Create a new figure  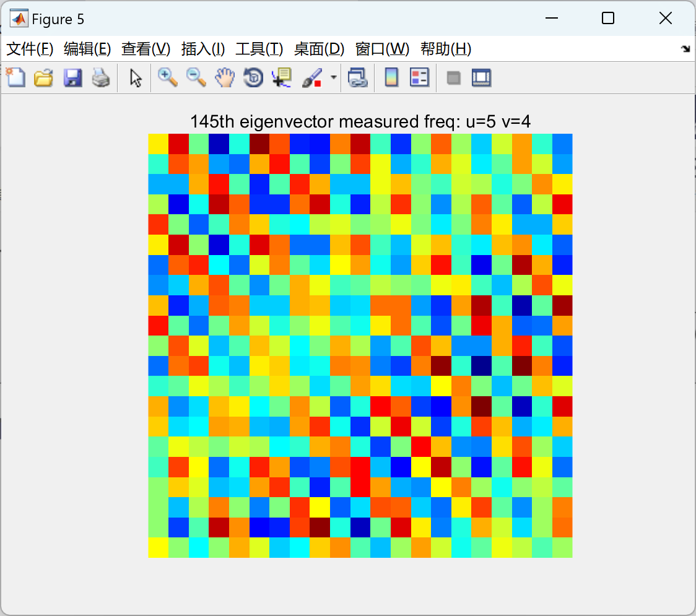pos(16,77)
